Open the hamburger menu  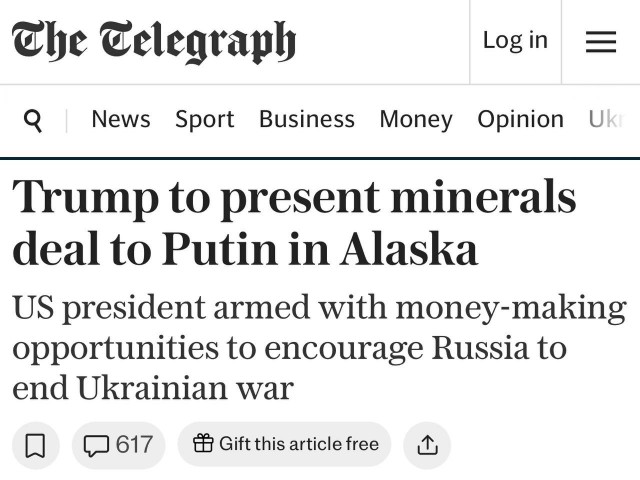coord(600,41)
